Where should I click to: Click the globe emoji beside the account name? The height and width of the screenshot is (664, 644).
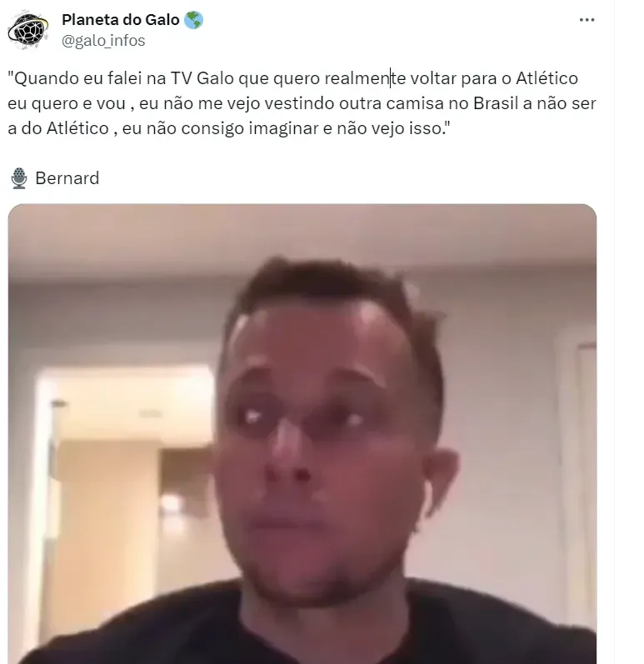pos(193,20)
